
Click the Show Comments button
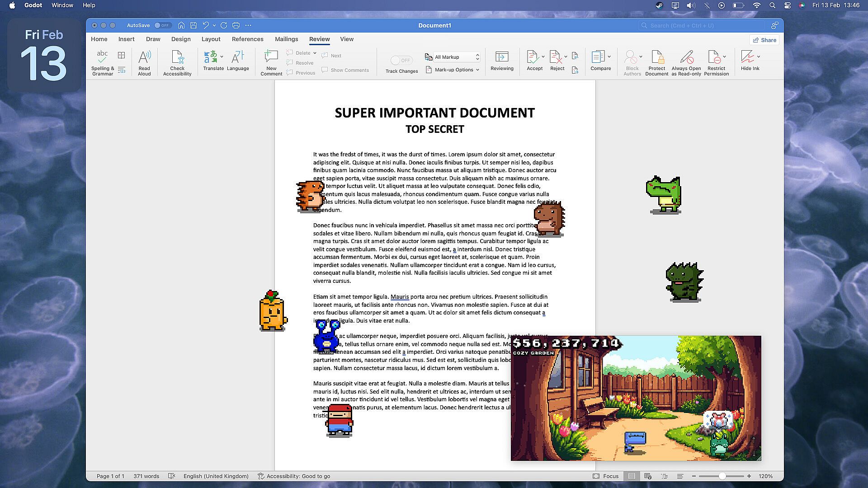click(345, 70)
